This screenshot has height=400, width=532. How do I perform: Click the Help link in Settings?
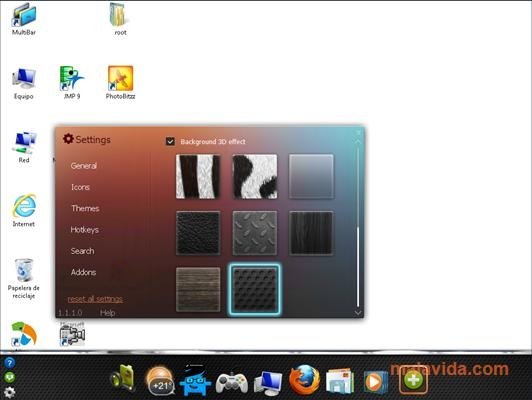click(x=108, y=313)
